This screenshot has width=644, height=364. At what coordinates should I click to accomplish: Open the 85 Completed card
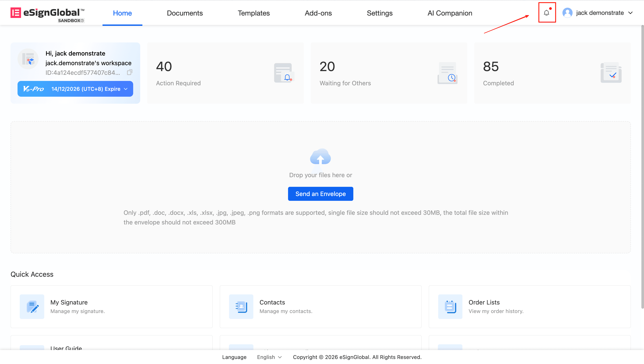click(552, 73)
